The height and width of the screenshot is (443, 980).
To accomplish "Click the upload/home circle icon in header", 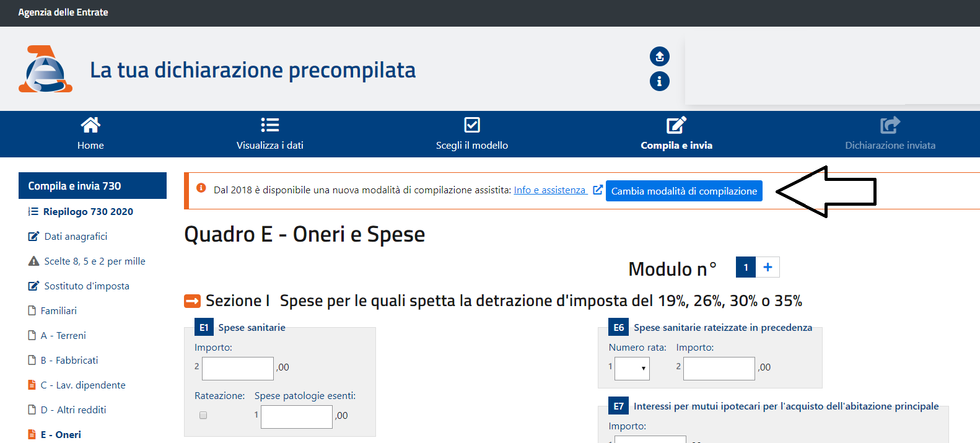I will tap(659, 56).
